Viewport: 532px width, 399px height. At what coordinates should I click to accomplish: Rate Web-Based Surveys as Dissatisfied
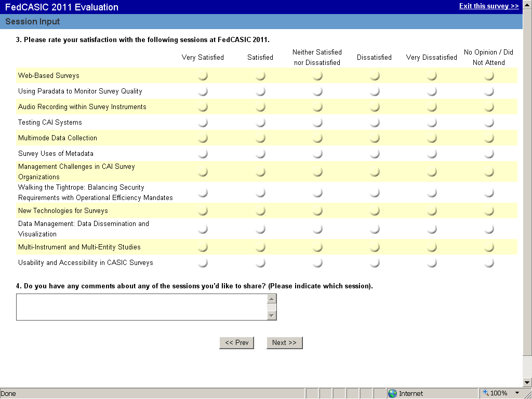click(374, 76)
